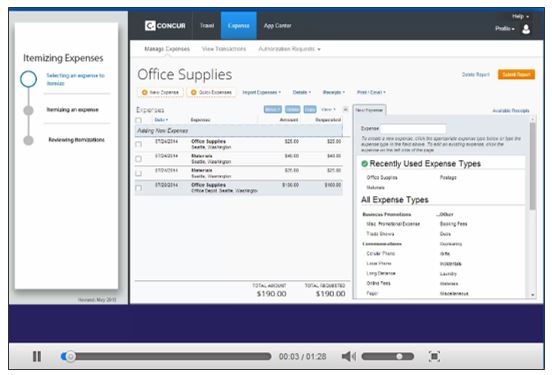Select checkbox for first Office Supplies row
The width and height of the screenshot is (552, 375).
pyautogui.click(x=139, y=144)
